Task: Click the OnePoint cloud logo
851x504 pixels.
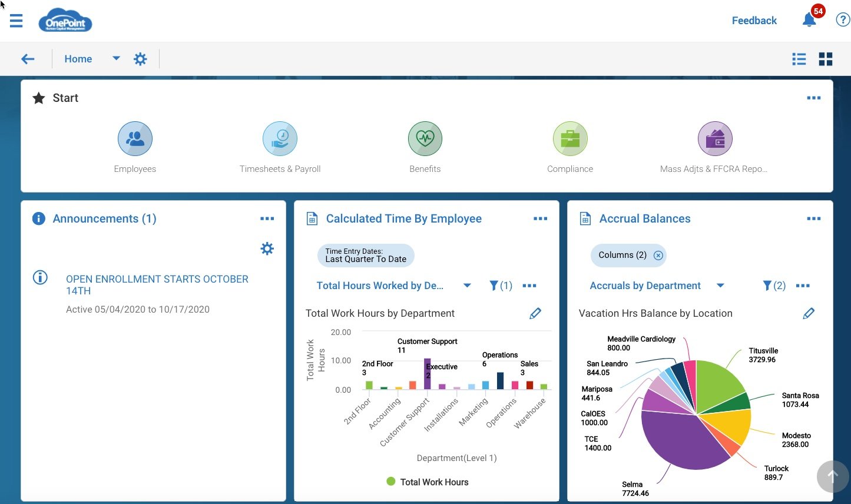Action: click(x=65, y=21)
